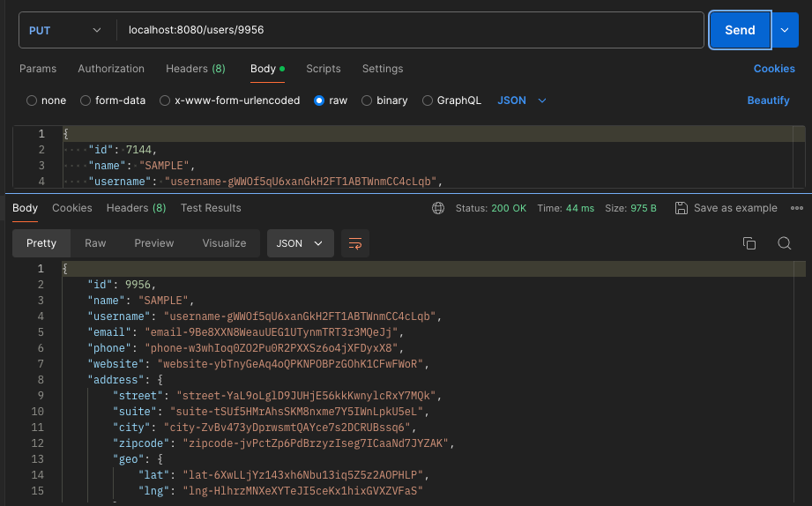The image size is (812, 506).
Task: Select the raw body radio button
Action: tap(319, 100)
